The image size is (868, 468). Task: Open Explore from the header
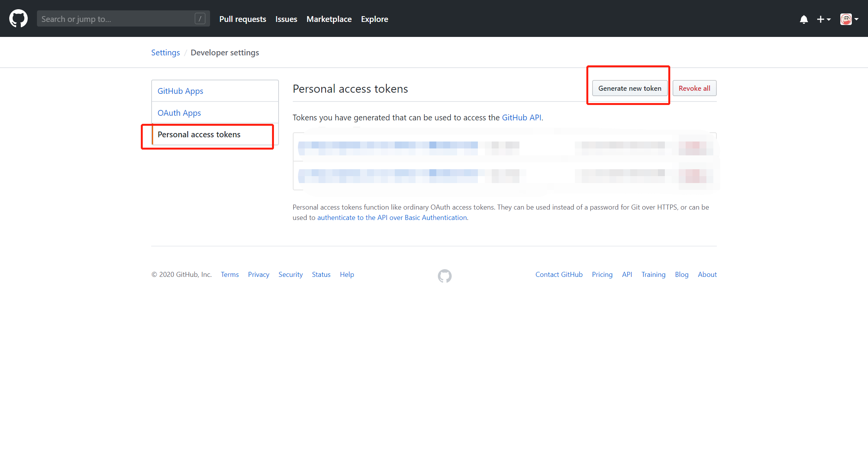(374, 19)
